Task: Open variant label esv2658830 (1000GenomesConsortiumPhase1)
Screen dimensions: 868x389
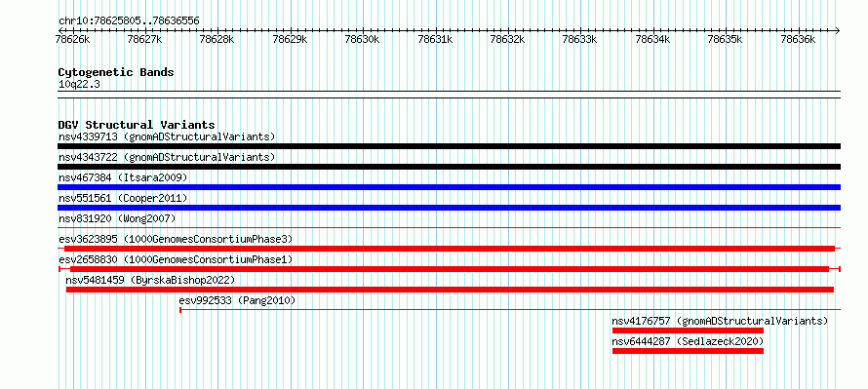Action: point(176,259)
